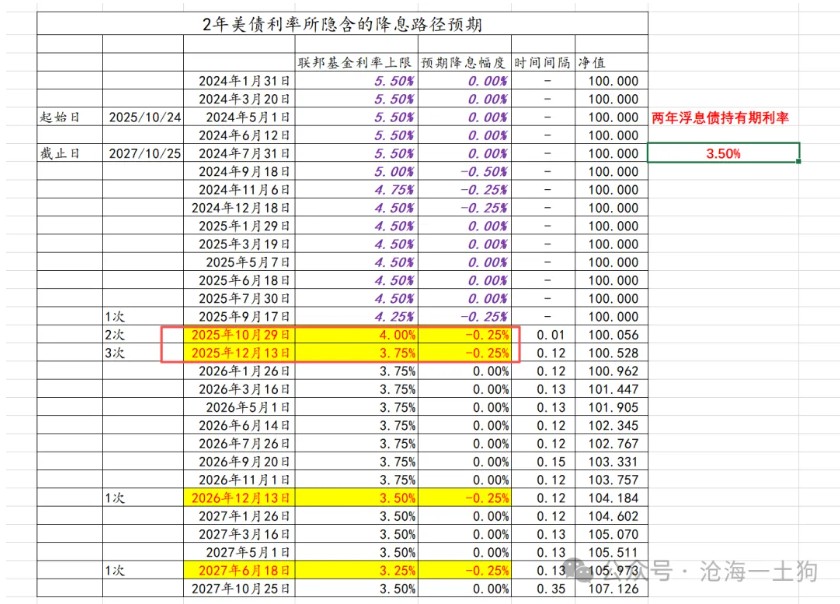Select the date cell 2027年3月16日
The image size is (840, 604).
pyautogui.click(x=239, y=534)
